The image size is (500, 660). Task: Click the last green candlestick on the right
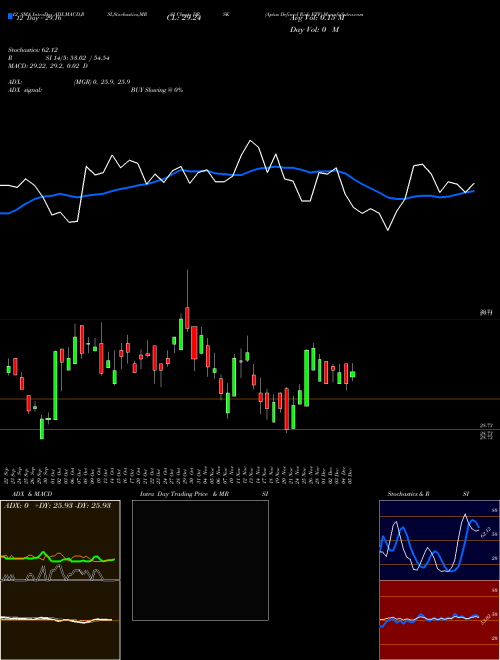click(x=353, y=374)
